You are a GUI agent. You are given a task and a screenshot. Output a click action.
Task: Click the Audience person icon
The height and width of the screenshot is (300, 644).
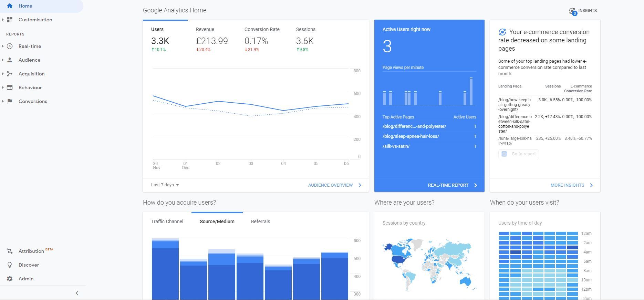(x=10, y=60)
